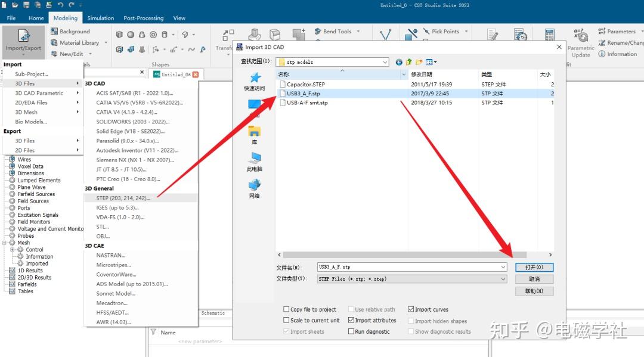Screen dimensions: 644x357
Task: Click the Help (帮助) button
Action: click(534, 291)
